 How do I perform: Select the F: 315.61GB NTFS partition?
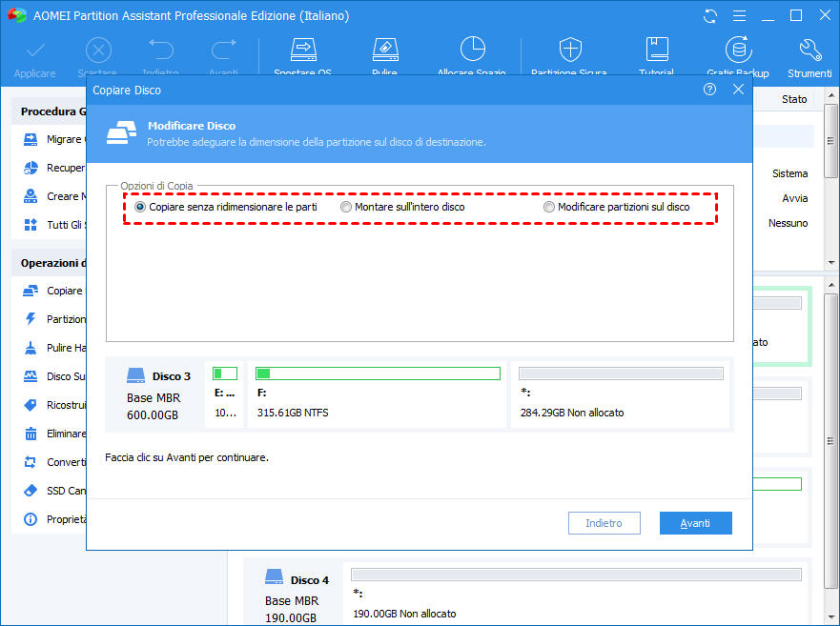[x=378, y=394]
